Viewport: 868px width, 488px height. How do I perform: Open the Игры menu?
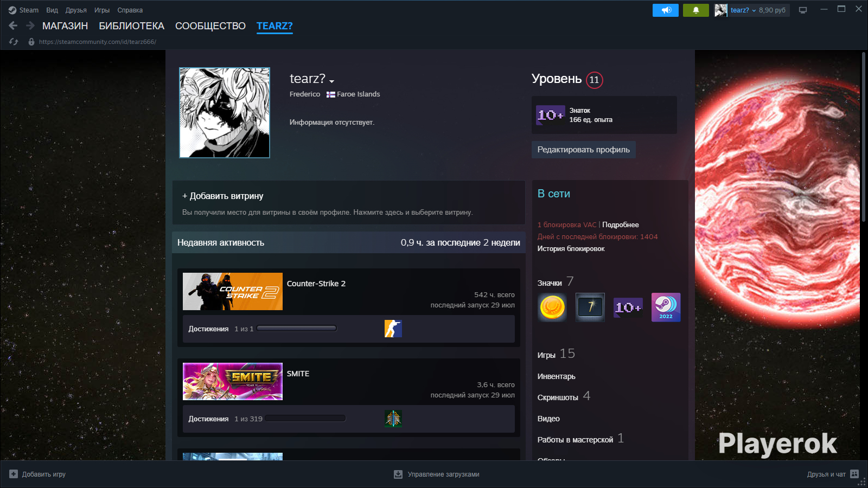(102, 10)
